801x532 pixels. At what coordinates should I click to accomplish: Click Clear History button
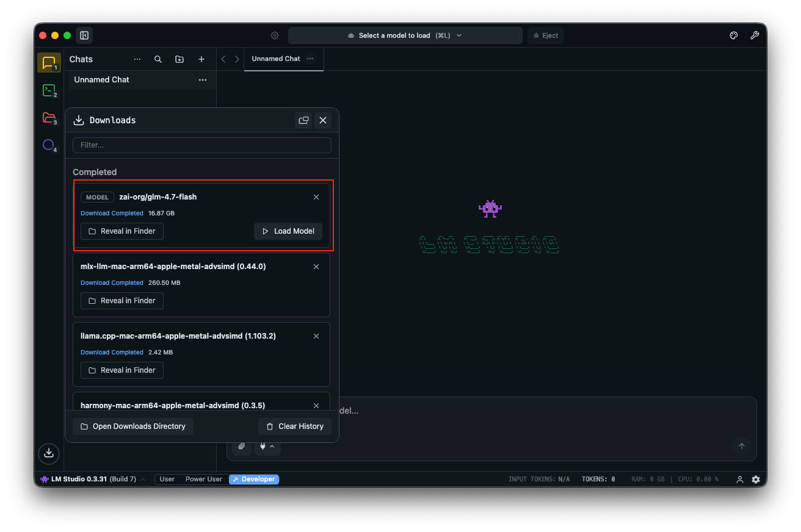click(x=295, y=426)
